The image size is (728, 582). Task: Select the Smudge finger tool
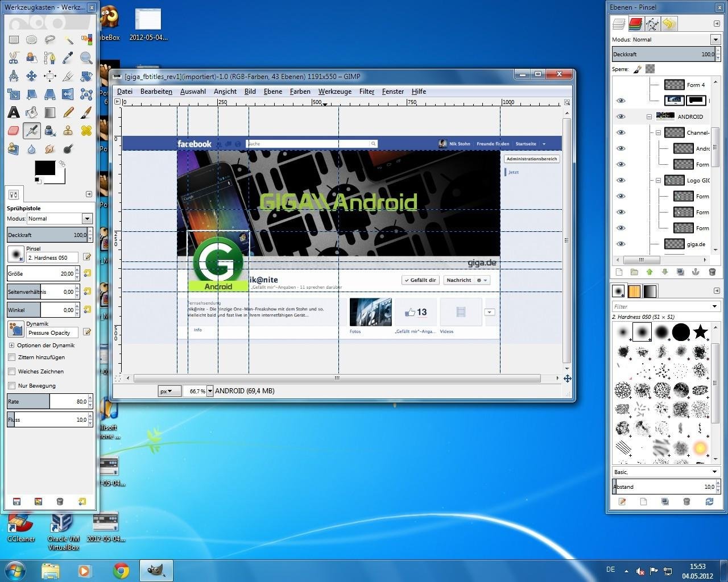50,148
